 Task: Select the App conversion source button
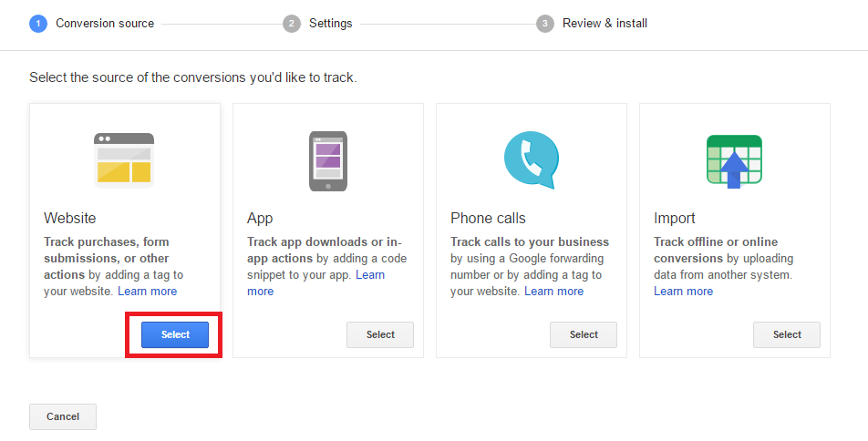tap(380, 334)
